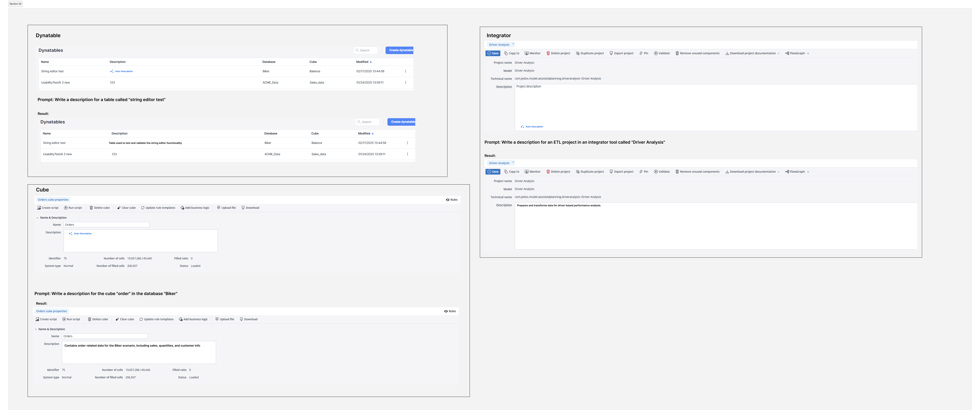Toggle Rules visibility in the upper Cube panel
Image resolution: width=980 pixels, height=418 pixels.
point(452,200)
